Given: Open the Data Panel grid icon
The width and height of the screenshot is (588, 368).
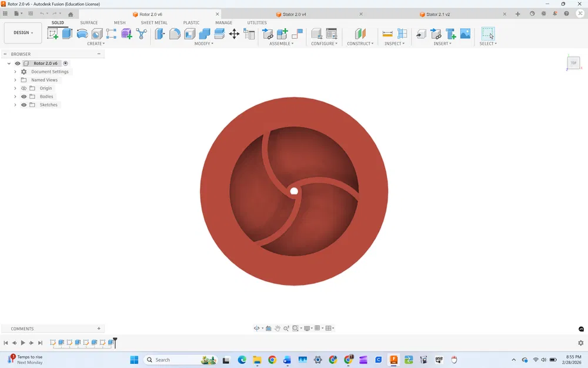Looking at the screenshot, I should pyautogui.click(x=5, y=14).
